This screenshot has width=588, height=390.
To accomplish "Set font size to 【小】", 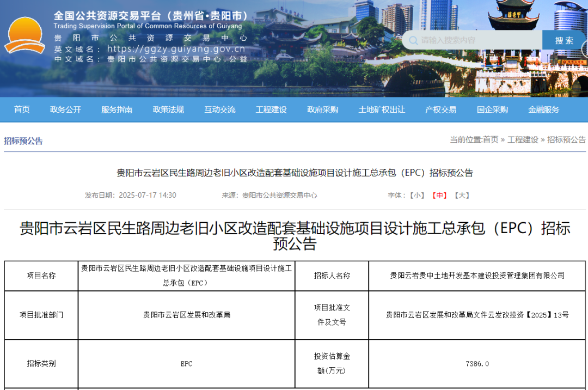I will coord(417,195).
